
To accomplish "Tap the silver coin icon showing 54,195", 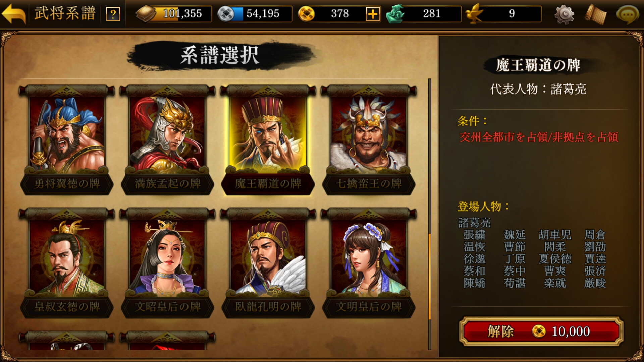I will 226,14.
